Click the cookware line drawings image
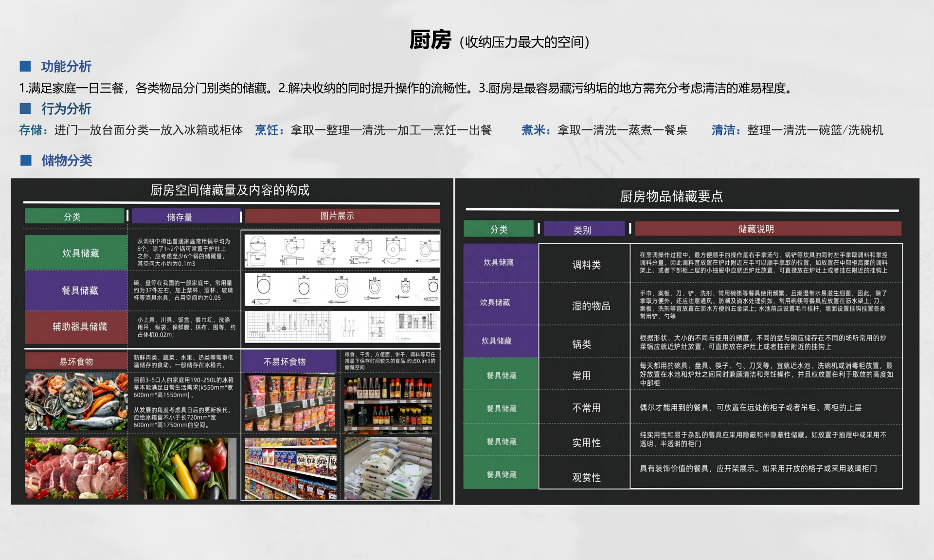 [342, 250]
